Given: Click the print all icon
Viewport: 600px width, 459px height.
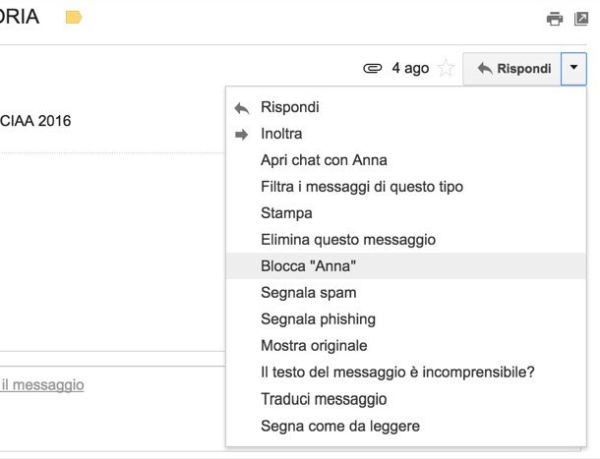Looking at the screenshot, I should 554,18.
